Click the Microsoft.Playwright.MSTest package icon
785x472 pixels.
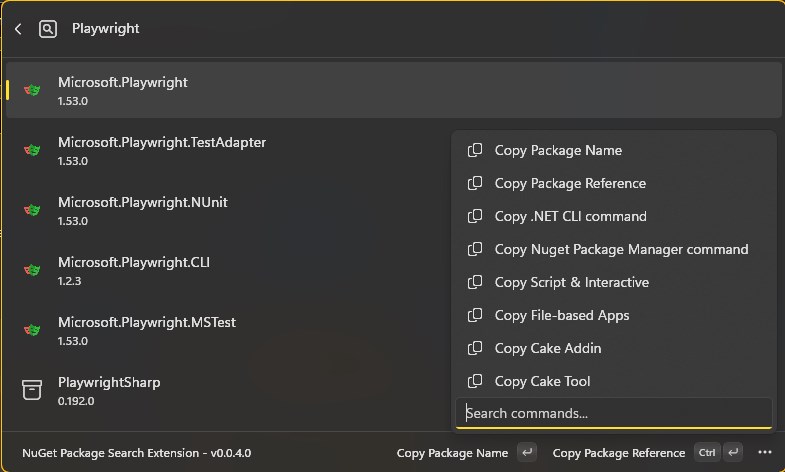pyautogui.click(x=32, y=330)
